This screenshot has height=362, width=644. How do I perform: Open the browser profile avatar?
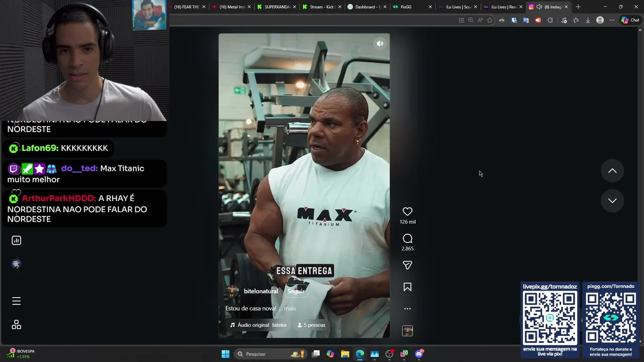600,20
